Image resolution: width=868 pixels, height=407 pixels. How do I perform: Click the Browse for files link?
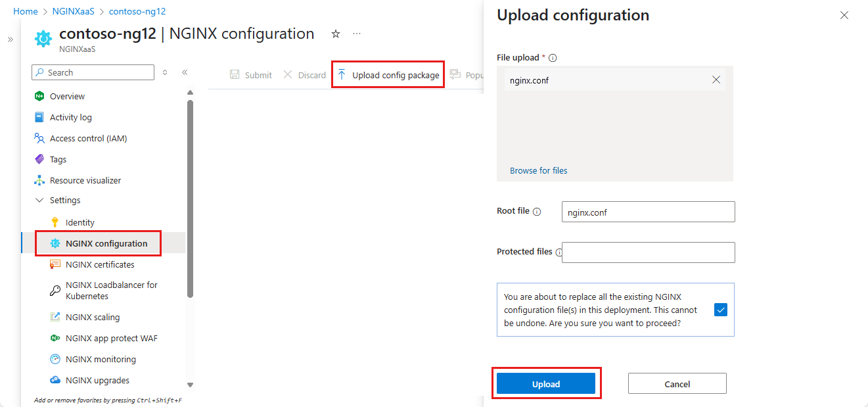[x=539, y=170]
